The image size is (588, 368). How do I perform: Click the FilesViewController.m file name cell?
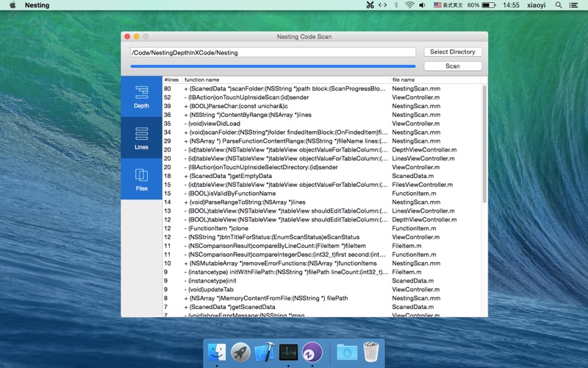click(422, 185)
